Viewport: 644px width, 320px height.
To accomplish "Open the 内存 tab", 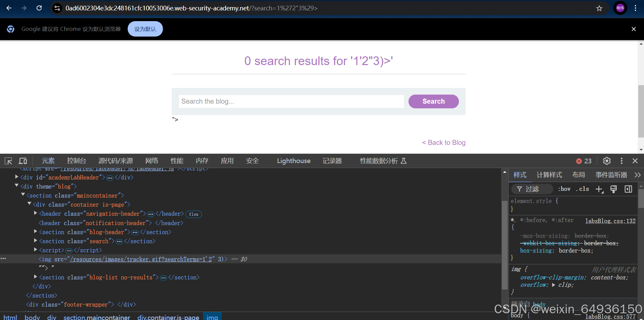I will [202, 161].
